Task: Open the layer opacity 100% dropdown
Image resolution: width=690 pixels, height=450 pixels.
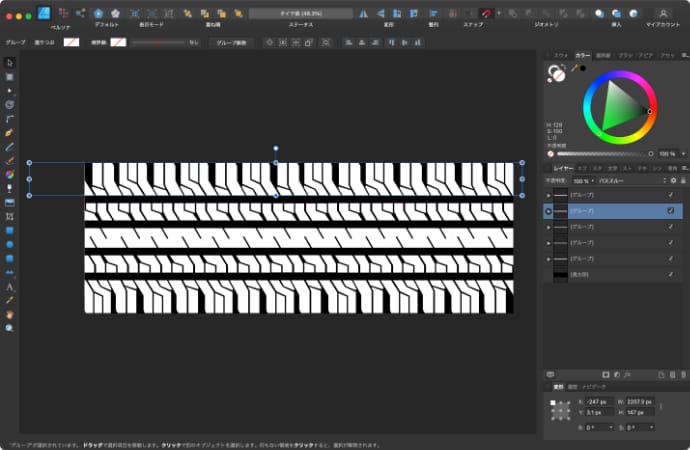Action: pyautogui.click(x=581, y=181)
